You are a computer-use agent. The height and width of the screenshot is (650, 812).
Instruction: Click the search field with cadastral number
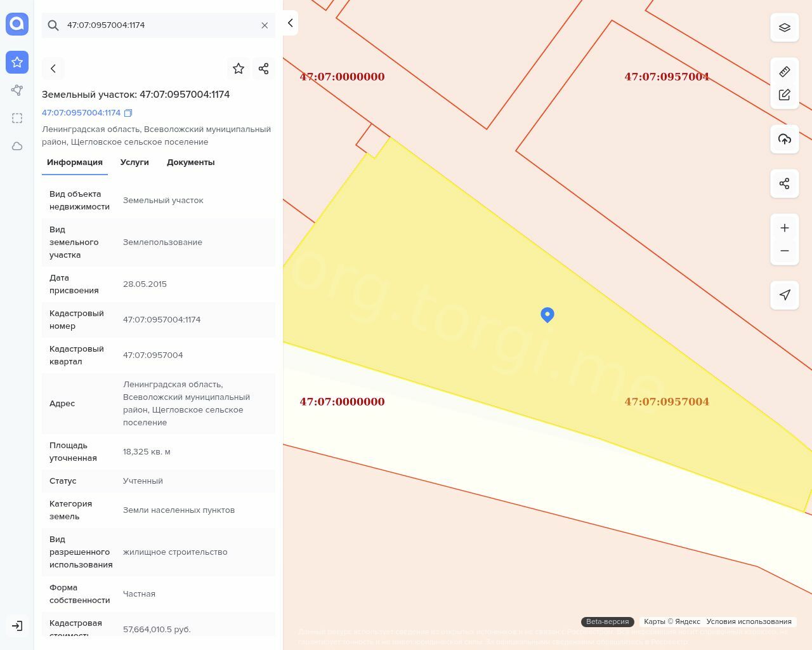(159, 25)
